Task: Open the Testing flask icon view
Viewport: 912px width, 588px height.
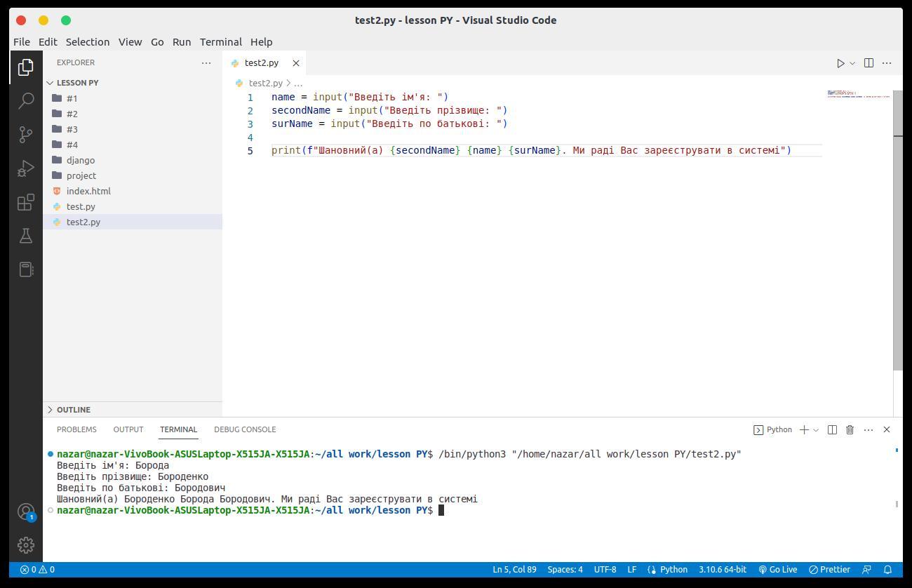Action: pos(26,236)
